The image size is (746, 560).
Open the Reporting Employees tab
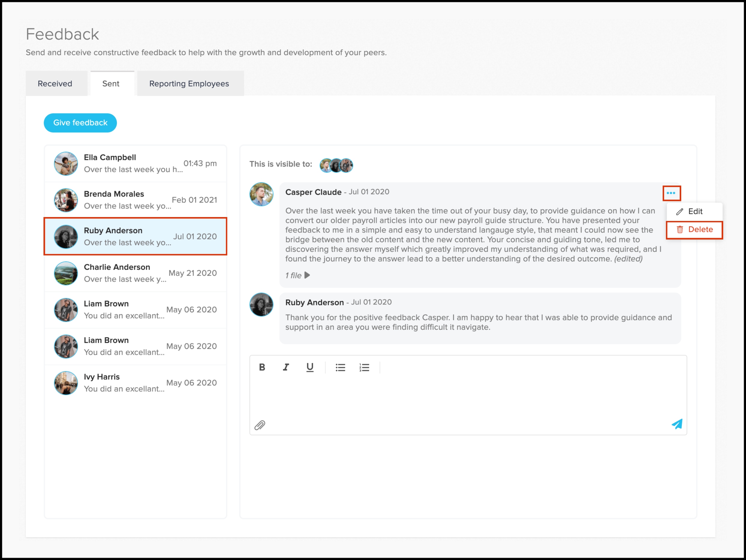[x=189, y=84]
